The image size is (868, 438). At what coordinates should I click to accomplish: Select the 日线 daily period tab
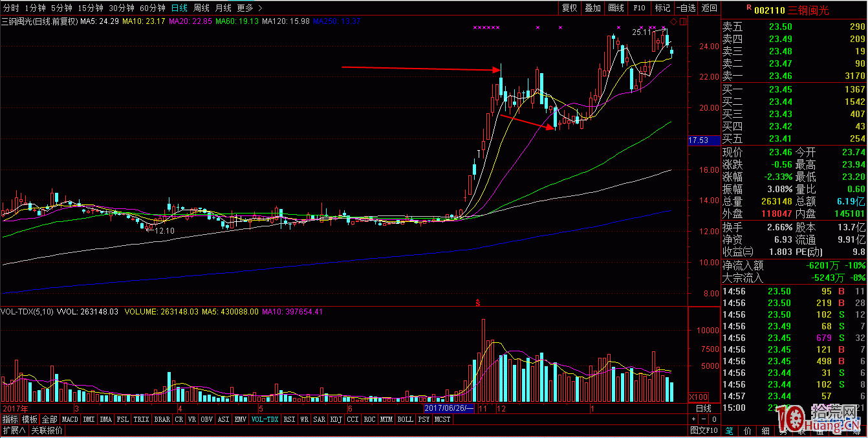pos(180,8)
